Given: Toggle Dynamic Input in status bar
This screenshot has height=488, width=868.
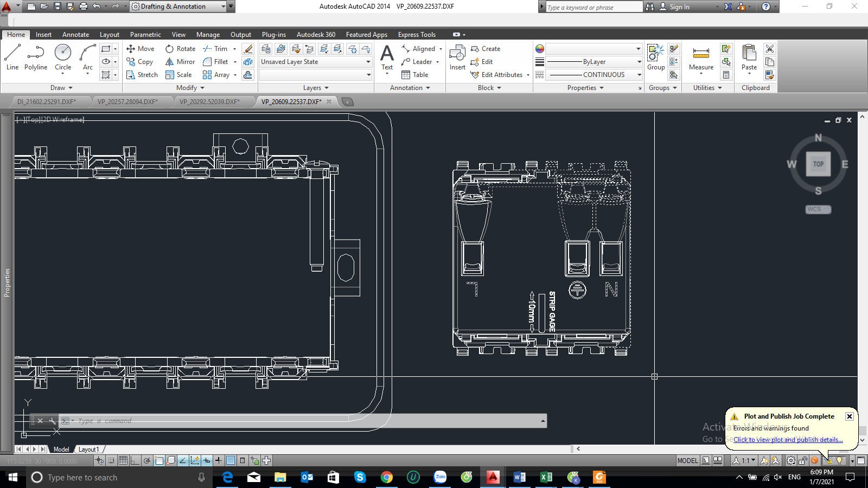Looking at the screenshot, I should 207,460.
